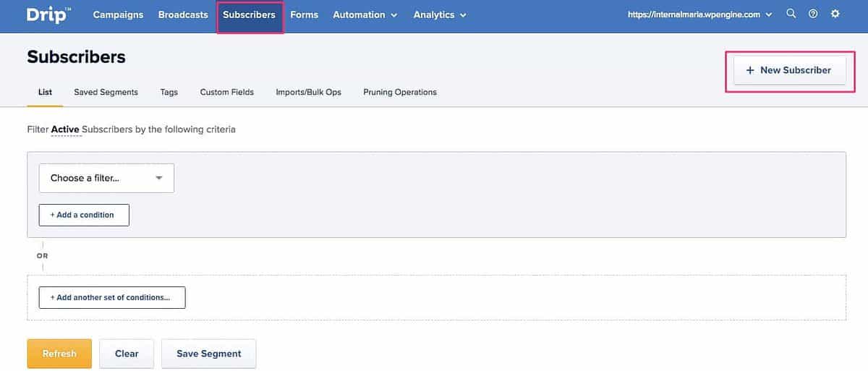Click the Active subscribers status link
This screenshot has width=868, height=371.
tap(65, 129)
